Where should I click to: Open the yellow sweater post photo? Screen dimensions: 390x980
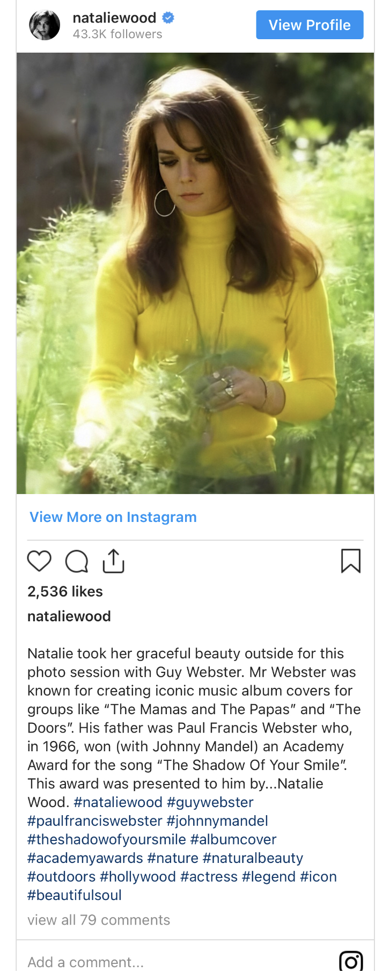pos(195,273)
